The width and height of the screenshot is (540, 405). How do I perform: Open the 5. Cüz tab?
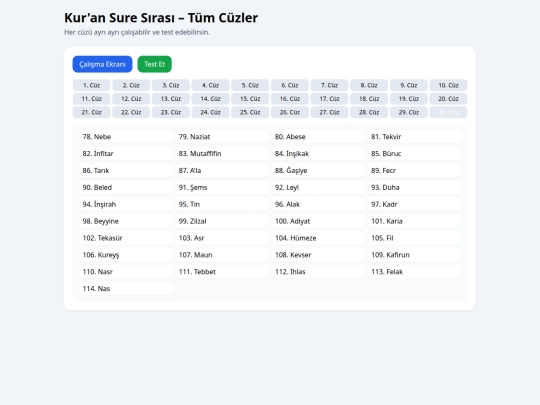(250, 85)
